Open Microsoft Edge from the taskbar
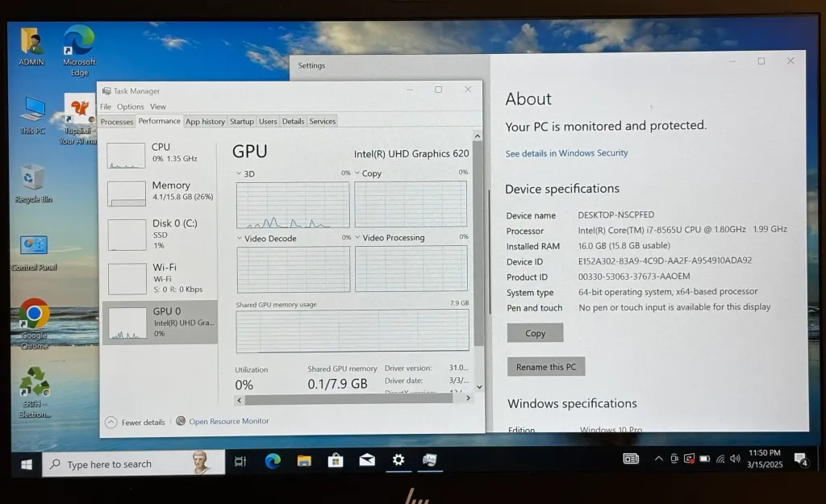 coord(273,460)
